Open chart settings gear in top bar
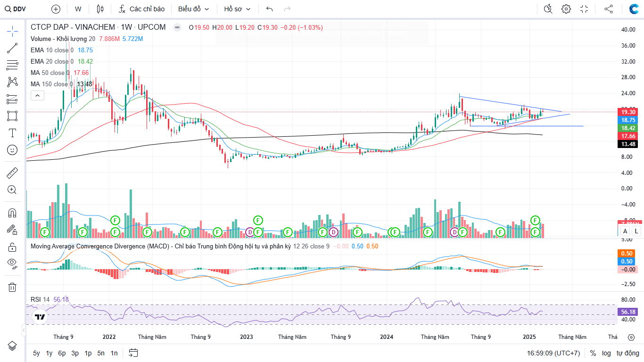 (x=566, y=9)
